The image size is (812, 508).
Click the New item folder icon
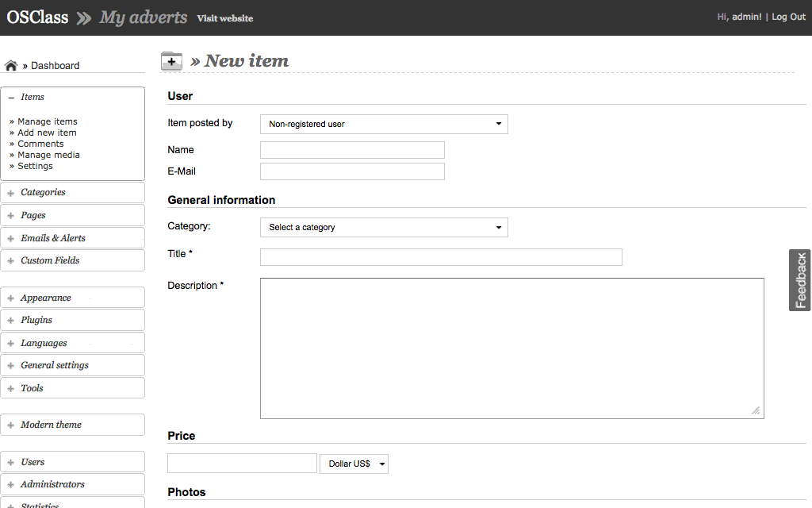pyautogui.click(x=171, y=61)
